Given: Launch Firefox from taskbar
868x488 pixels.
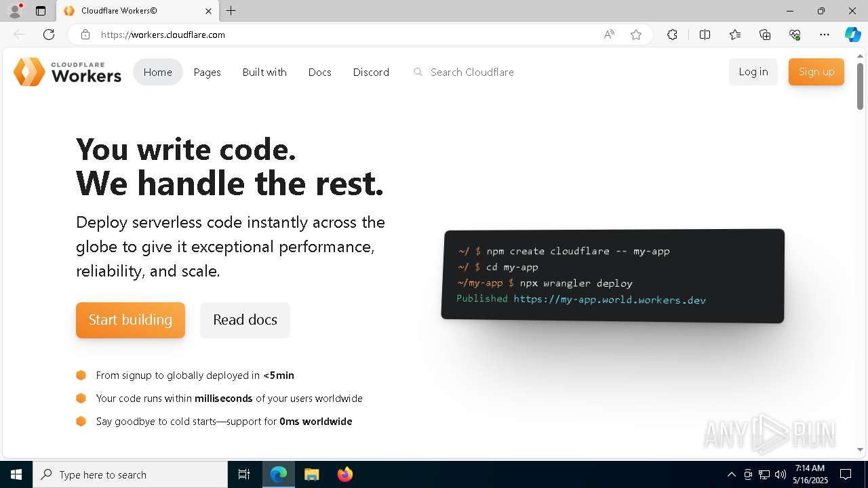Looking at the screenshot, I should (345, 474).
